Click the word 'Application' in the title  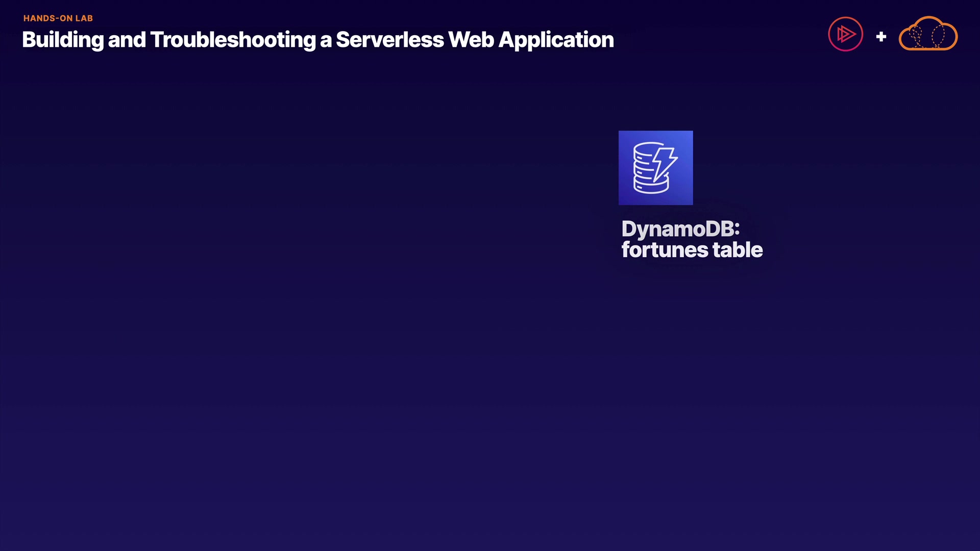tap(556, 40)
